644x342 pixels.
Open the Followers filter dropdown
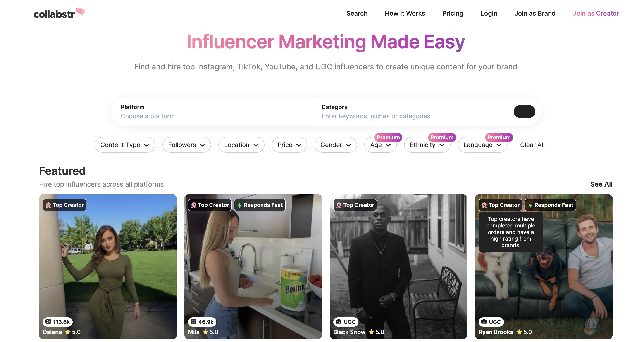click(x=187, y=145)
